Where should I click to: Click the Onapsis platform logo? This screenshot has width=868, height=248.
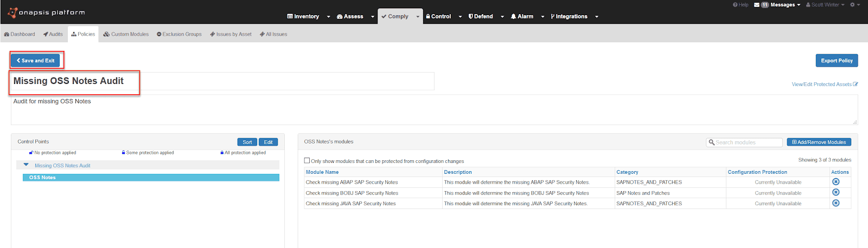click(46, 12)
